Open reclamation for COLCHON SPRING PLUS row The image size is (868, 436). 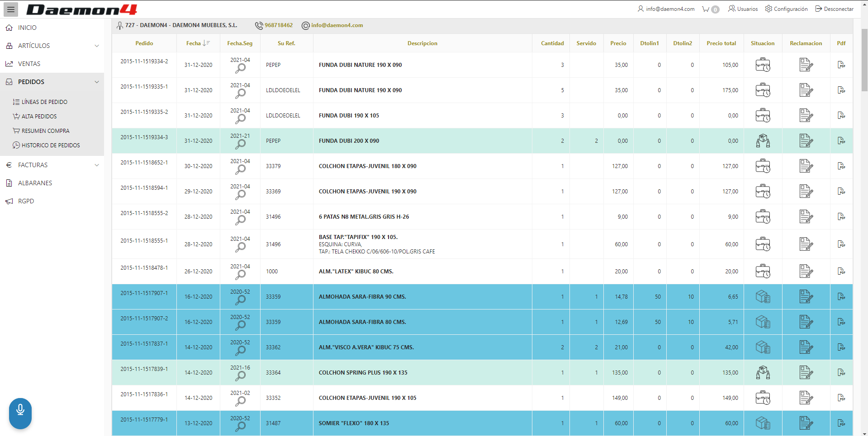806,373
